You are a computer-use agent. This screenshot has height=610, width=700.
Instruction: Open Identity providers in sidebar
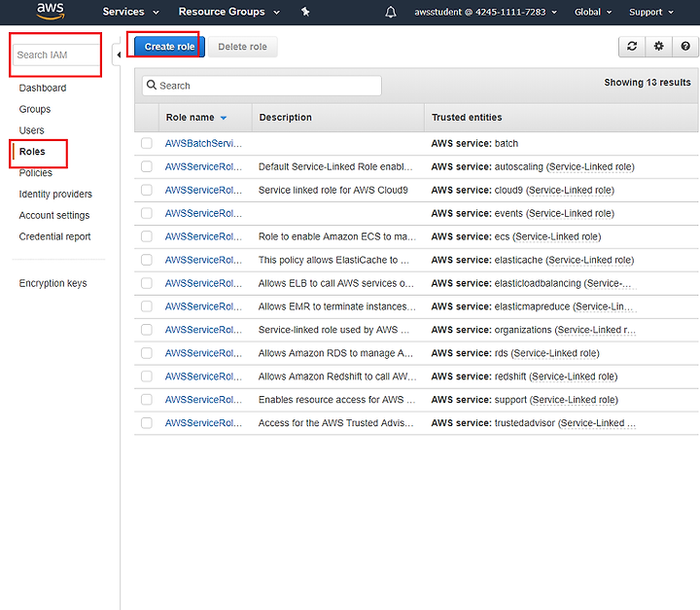55,194
